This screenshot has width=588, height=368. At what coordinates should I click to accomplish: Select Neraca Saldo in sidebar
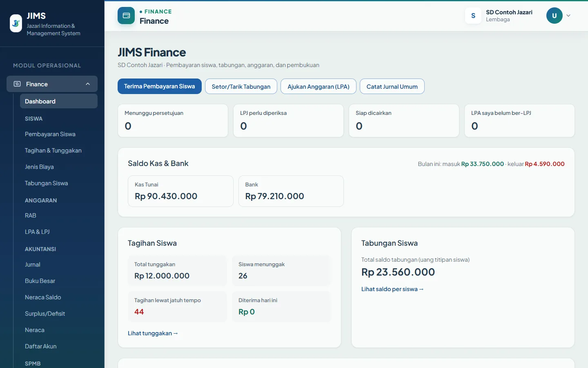click(x=59, y=297)
